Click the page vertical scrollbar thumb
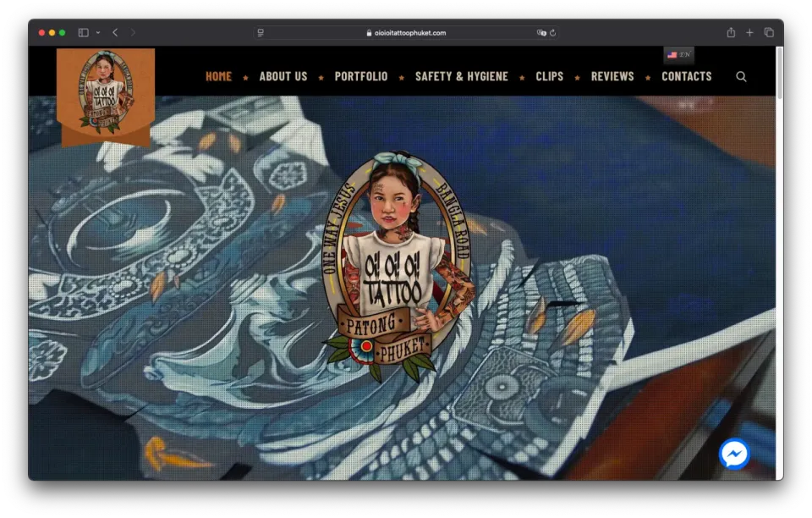Image resolution: width=812 pixels, height=518 pixels. coord(779,73)
